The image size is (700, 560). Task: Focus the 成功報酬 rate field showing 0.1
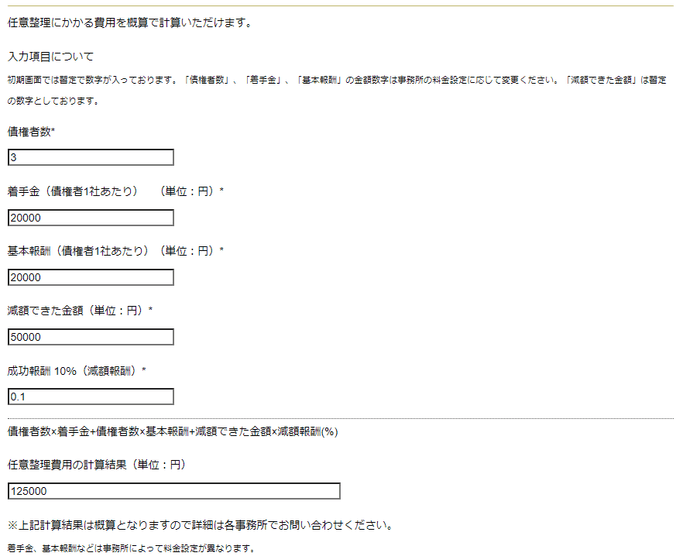90,397
